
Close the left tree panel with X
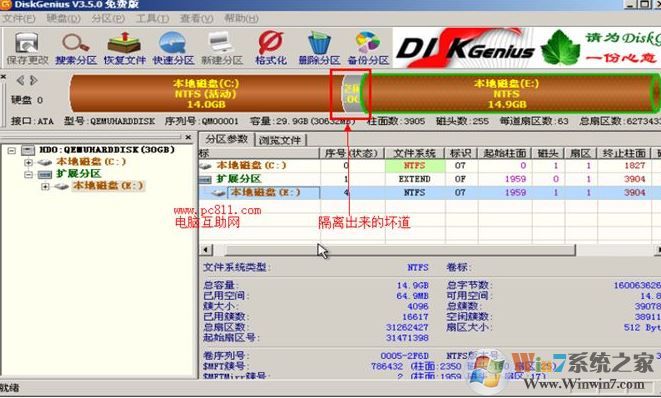tap(188, 137)
